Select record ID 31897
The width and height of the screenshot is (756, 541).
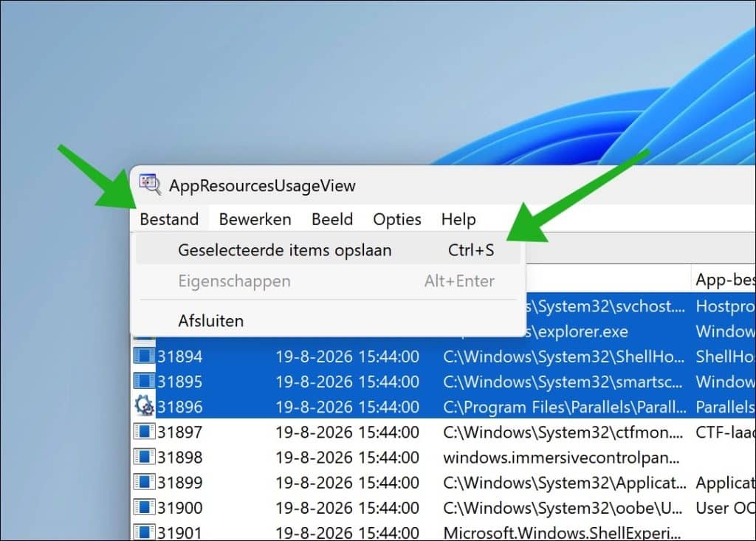click(180, 432)
